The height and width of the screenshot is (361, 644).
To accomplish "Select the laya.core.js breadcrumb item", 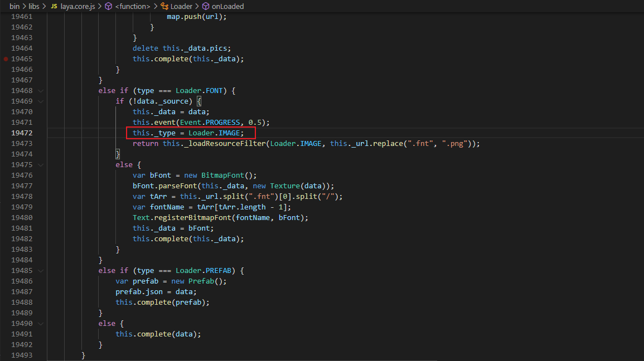I will coord(77,6).
